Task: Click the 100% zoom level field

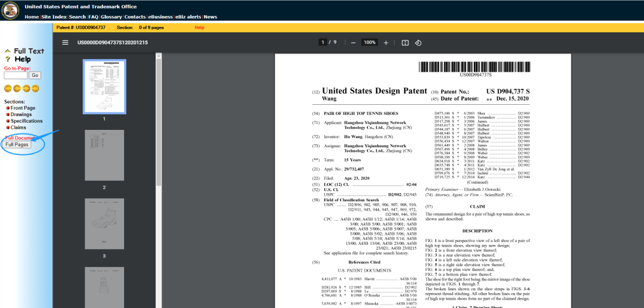Action: tap(370, 42)
